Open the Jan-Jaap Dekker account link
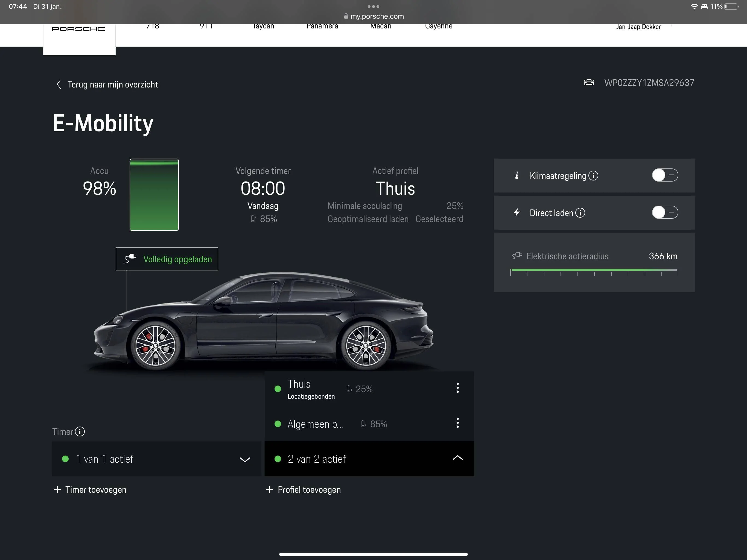This screenshot has height=560, width=747. (x=638, y=27)
